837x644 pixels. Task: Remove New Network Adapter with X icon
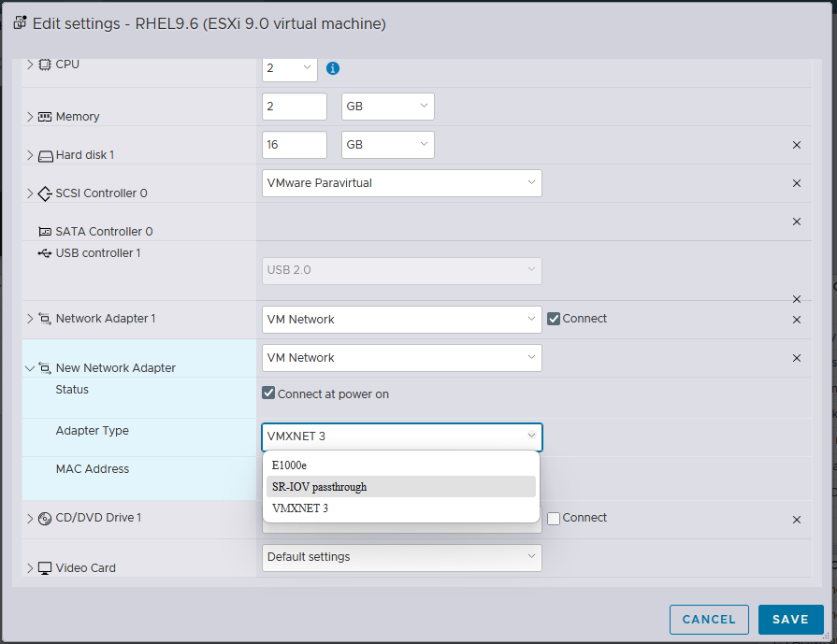(797, 358)
